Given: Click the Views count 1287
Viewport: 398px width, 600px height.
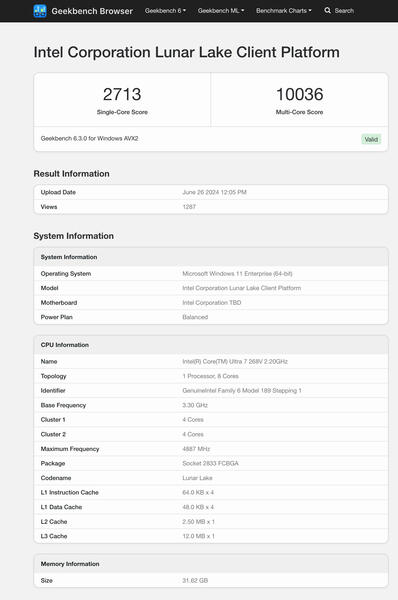Looking at the screenshot, I should [x=189, y=207].
